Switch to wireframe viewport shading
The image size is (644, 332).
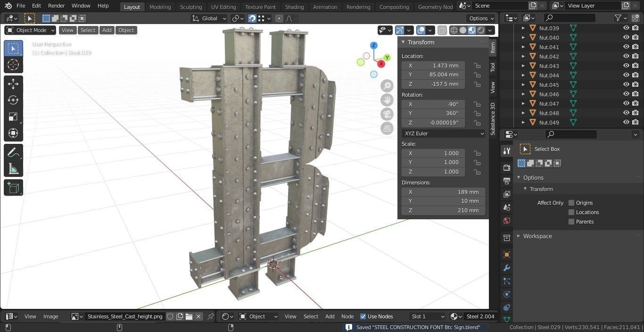click(x=454, y=30)
